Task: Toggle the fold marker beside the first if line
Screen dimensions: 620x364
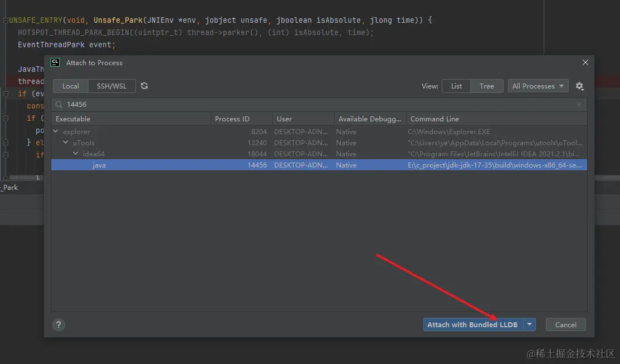Action: [6, 94]
